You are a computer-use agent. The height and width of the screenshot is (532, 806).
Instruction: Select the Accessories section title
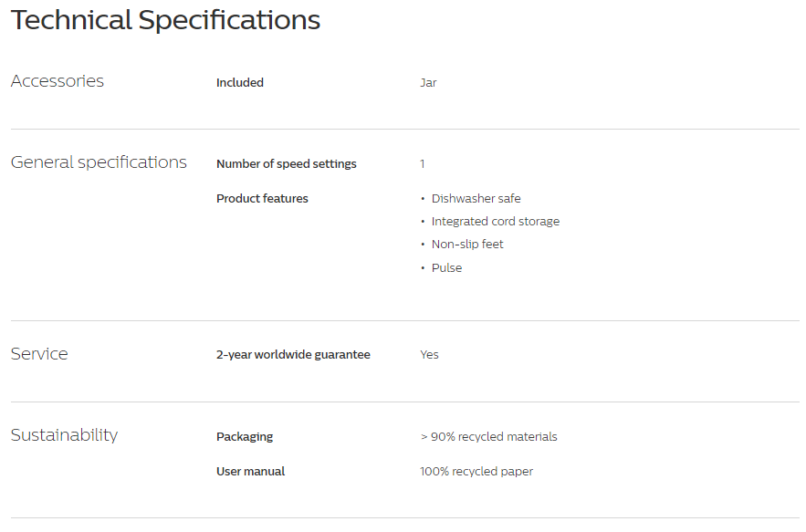(58, 81)
